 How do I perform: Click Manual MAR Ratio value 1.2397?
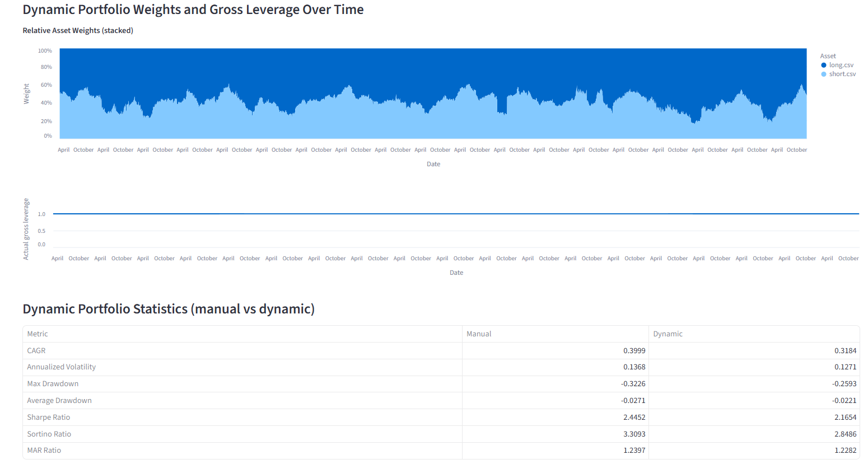point(634,451)
